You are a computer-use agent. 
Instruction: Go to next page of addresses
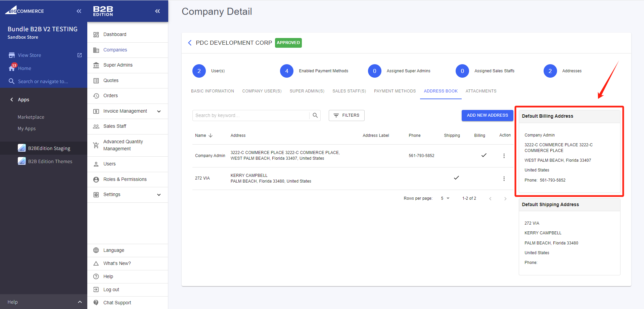click(505, 199)
